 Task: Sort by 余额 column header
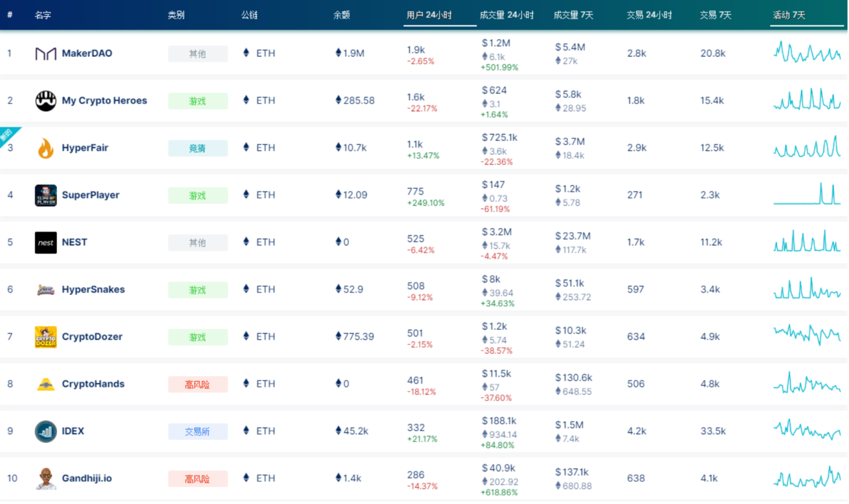point(342,15)
